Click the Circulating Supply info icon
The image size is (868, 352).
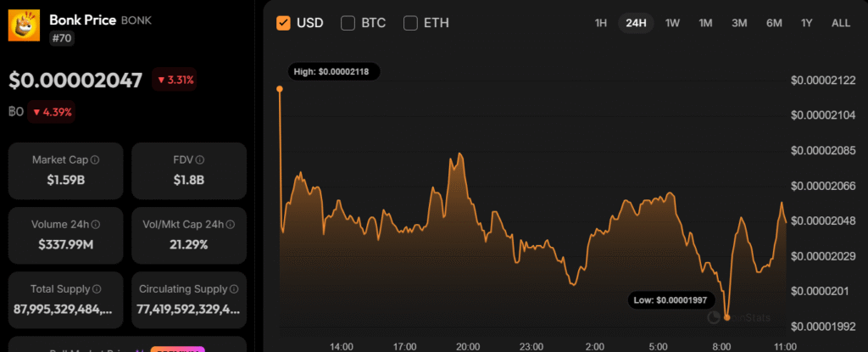coord(233,289)
